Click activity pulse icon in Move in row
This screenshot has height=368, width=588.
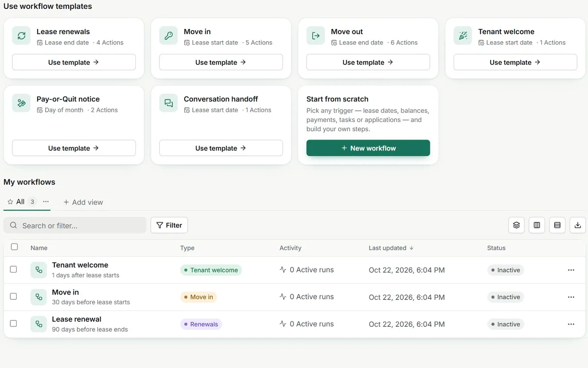pos(283,296)
